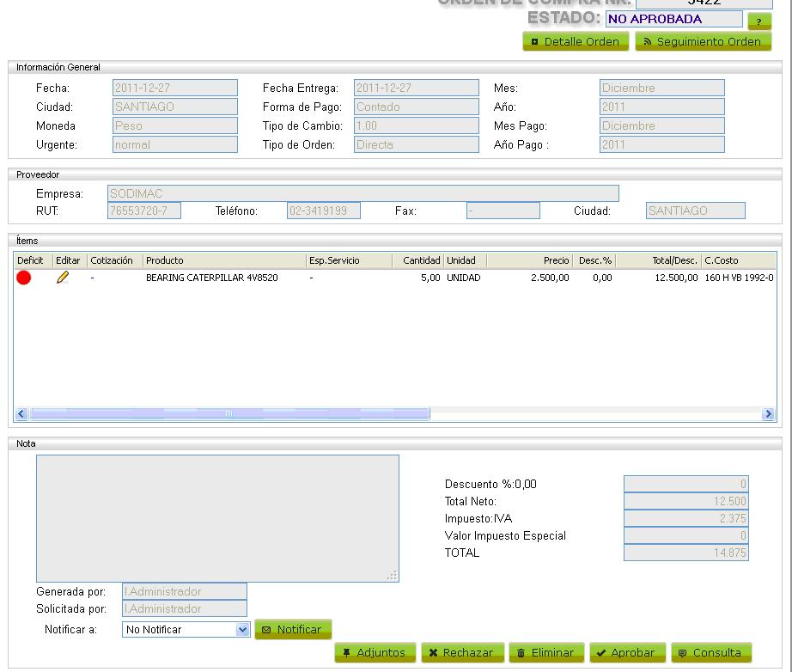This screenshot has height=672, width=792.
Task: Click the Desc.% column header
Action: (x=595, y=260)
